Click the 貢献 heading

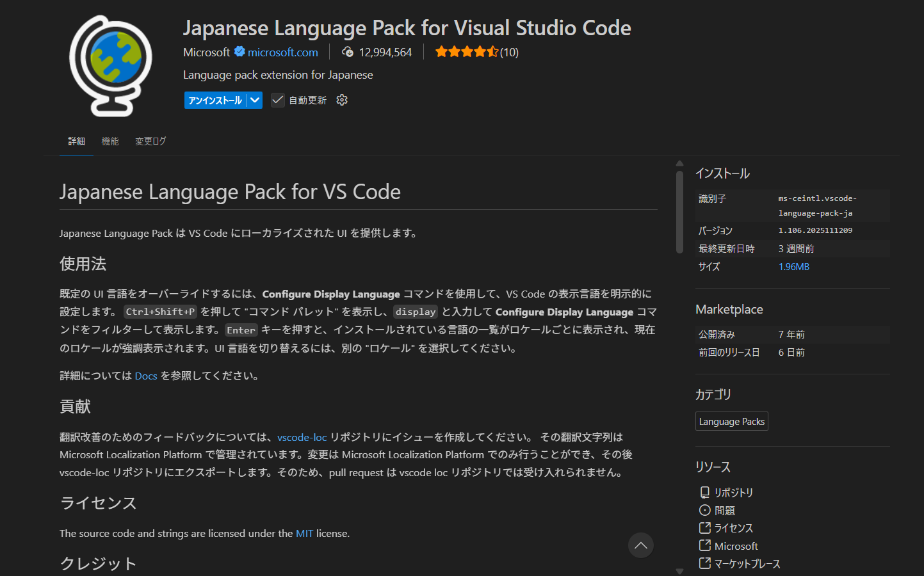(x=75, y=406)
